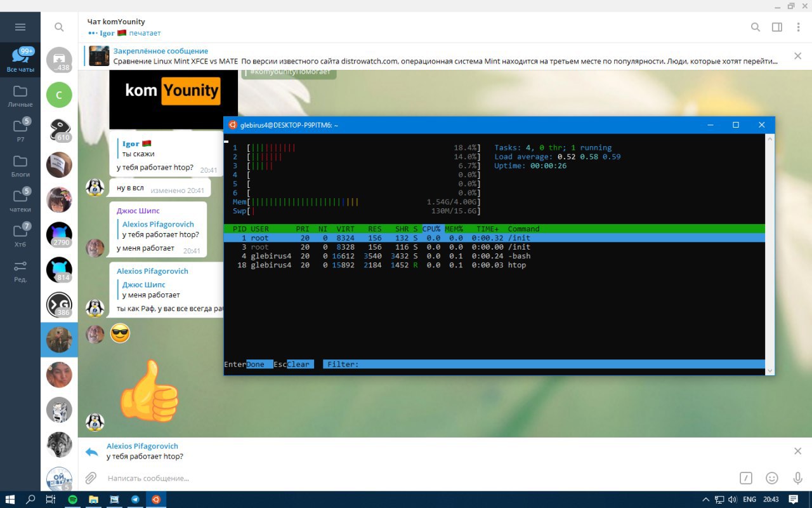Open the emoji picker

coord(772,478)
